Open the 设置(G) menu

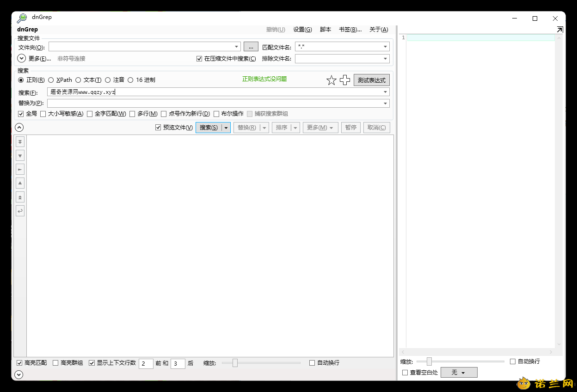point(302,30)
